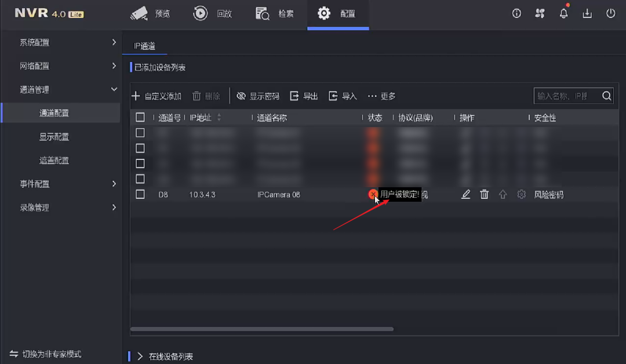Click the D8 upgrade arrow icon
The height and width of the screenshot is (364, 626).
click(503, 194)
